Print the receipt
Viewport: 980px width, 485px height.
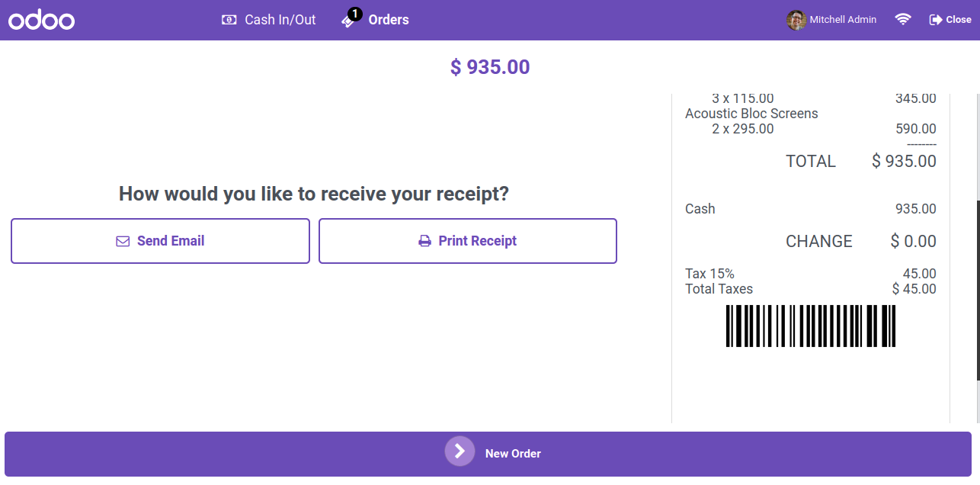[467, 241]
